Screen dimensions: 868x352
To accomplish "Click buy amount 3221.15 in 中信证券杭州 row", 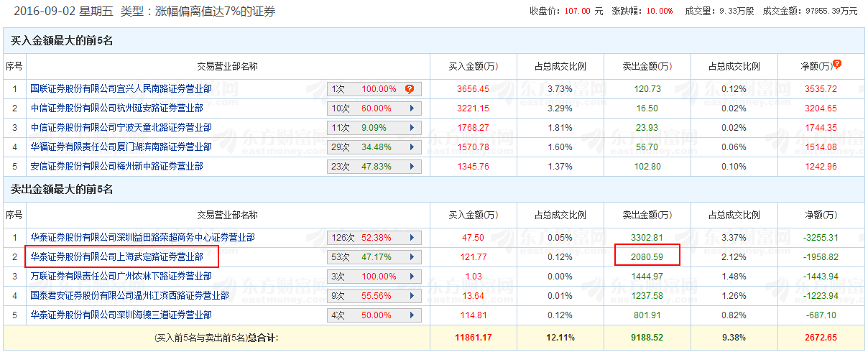I will click(x=473, y=108).
